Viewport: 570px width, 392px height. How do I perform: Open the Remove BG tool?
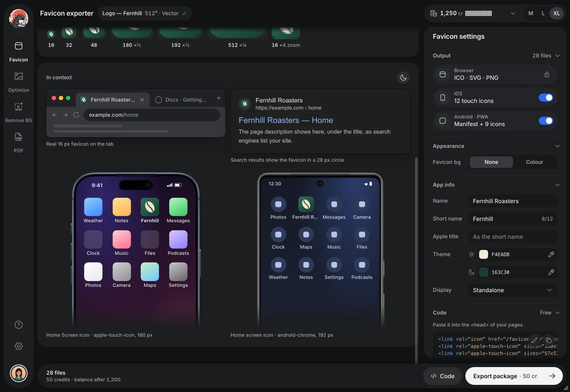click(x=19, y=112)
